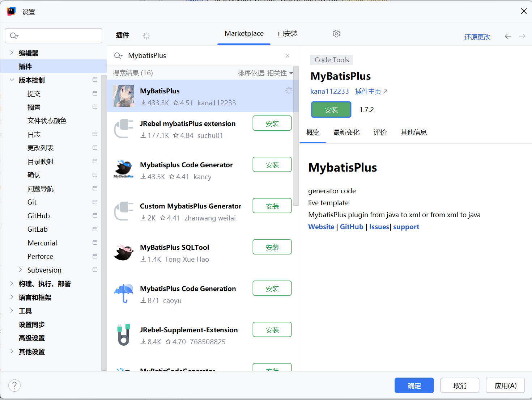Open the kana112233 vendor link
This screenshot has height=400, width=532.
click(x=329, y=92)
